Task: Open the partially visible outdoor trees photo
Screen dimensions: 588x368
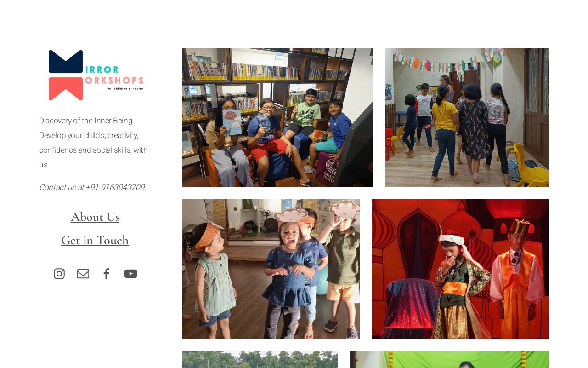Action: click(x=260, y=360)
